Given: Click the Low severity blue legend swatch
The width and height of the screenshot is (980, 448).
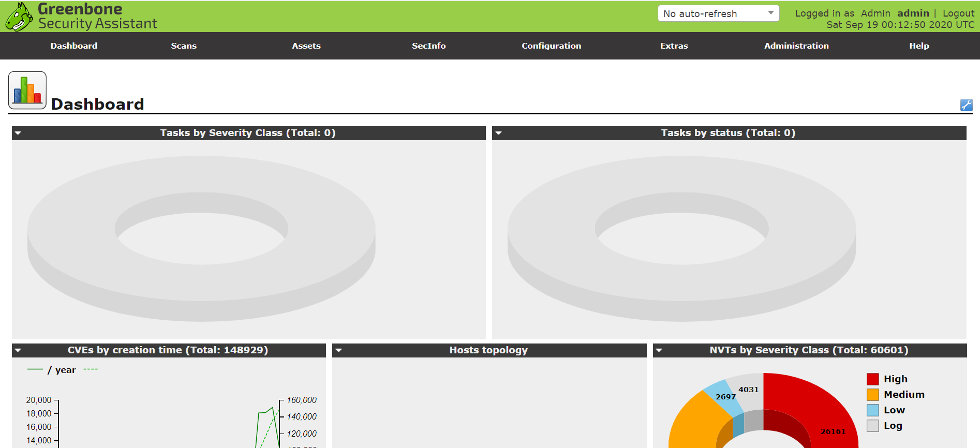Looking at the screenshot, I should coord(873,410).
